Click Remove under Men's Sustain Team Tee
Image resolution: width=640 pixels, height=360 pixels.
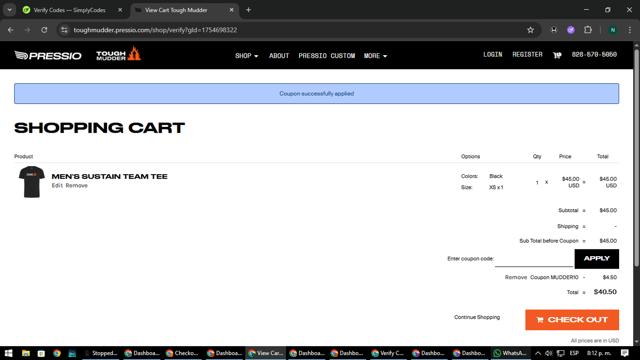(x=77, y=186)
